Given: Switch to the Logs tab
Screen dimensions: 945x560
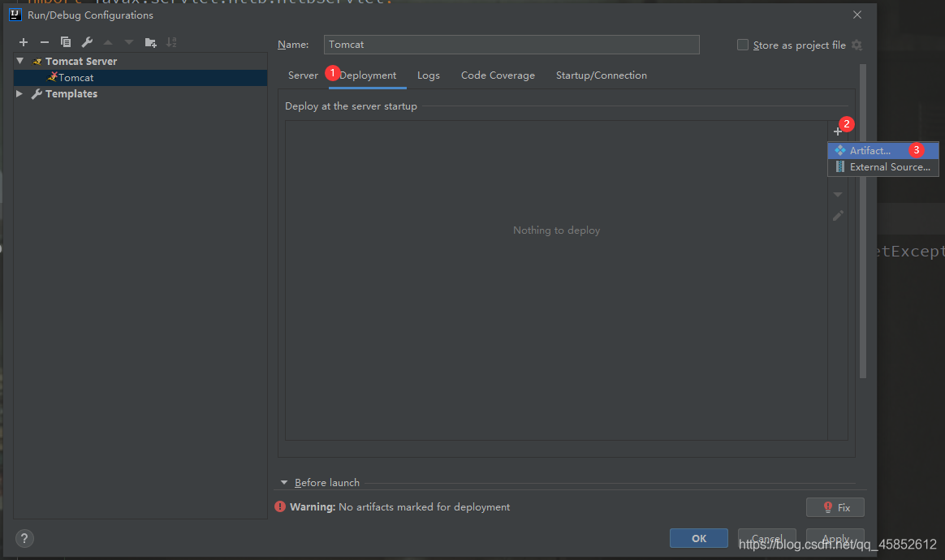Looking at the screenshot, I should pyautogui.click(x=429, y=75).
